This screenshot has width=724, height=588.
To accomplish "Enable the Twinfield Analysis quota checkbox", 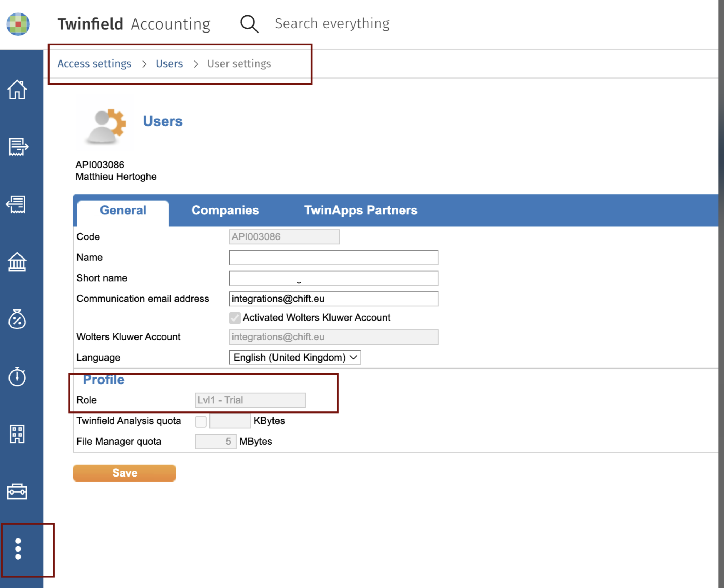I will 201,421.
